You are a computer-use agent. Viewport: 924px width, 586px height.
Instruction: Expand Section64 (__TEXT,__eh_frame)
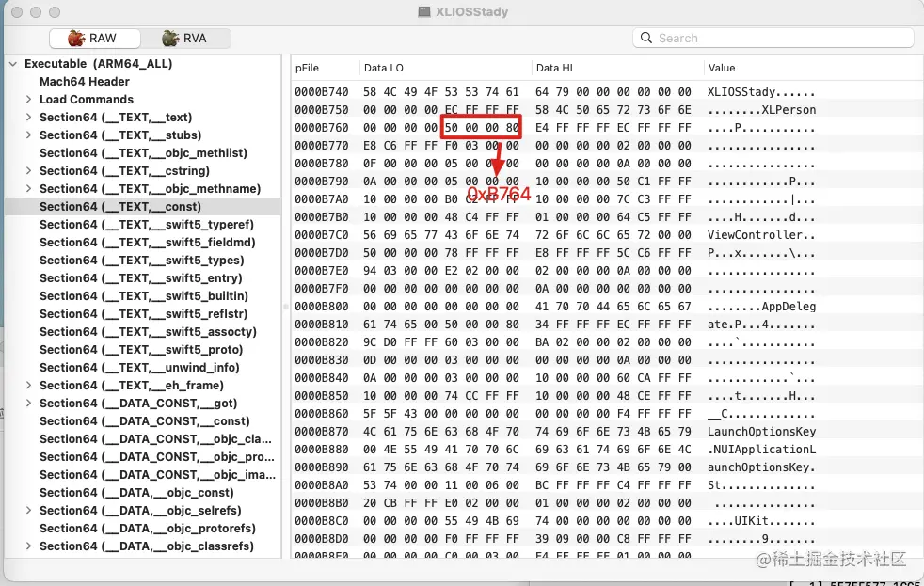[28, 385]
